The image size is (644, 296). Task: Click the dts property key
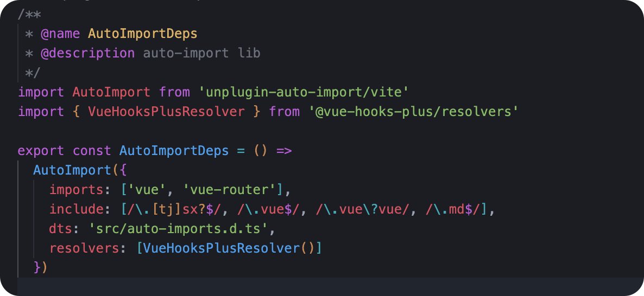(x=61, y=229)
